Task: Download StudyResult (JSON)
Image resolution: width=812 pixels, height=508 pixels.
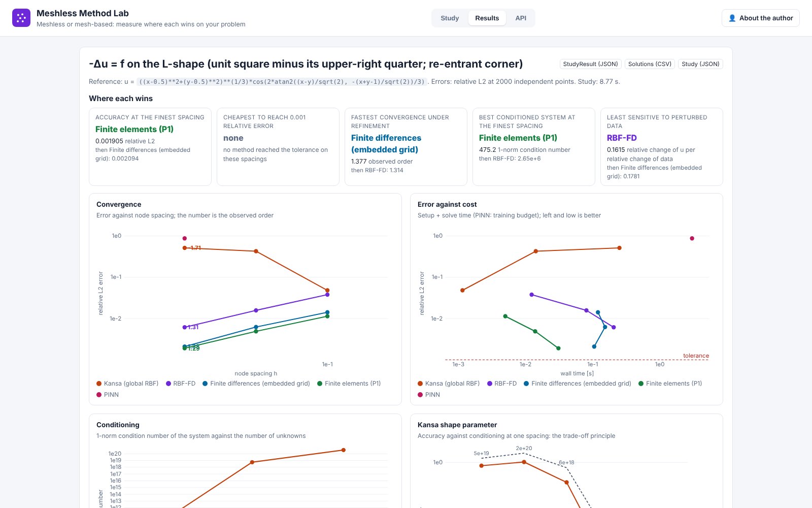Action: (590, 64)
